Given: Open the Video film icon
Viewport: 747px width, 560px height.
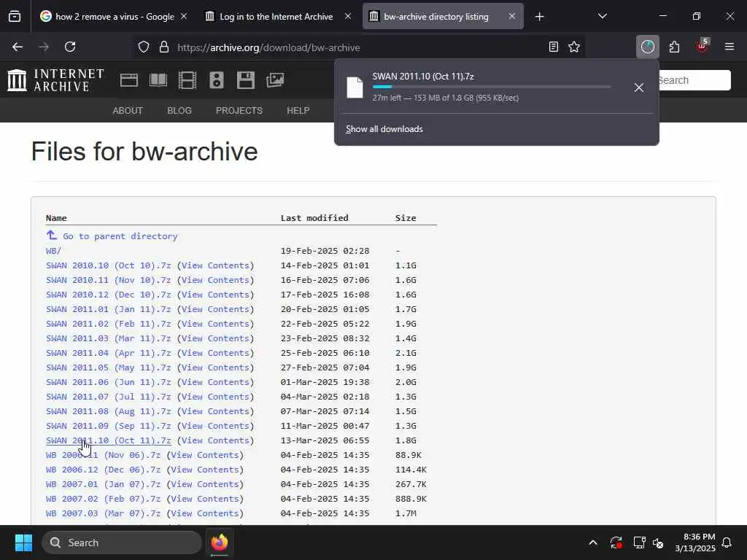Looking at the screenshot, I should tap(187, 80).
